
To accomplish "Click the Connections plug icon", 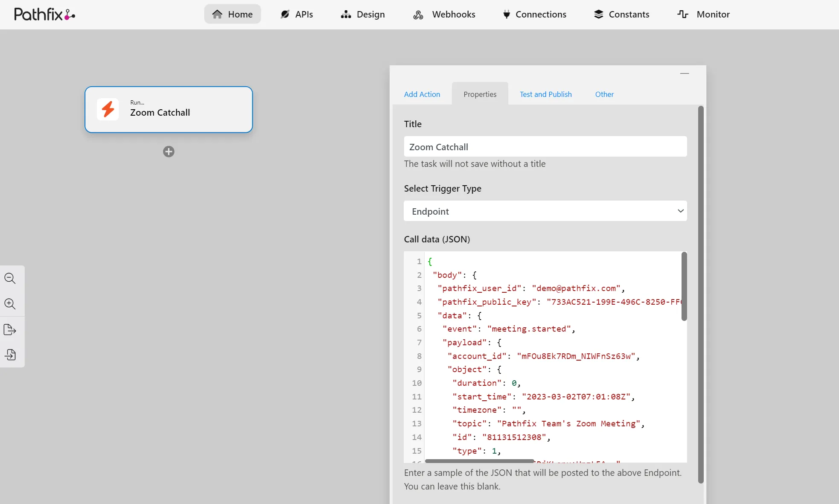I will 507,15.
